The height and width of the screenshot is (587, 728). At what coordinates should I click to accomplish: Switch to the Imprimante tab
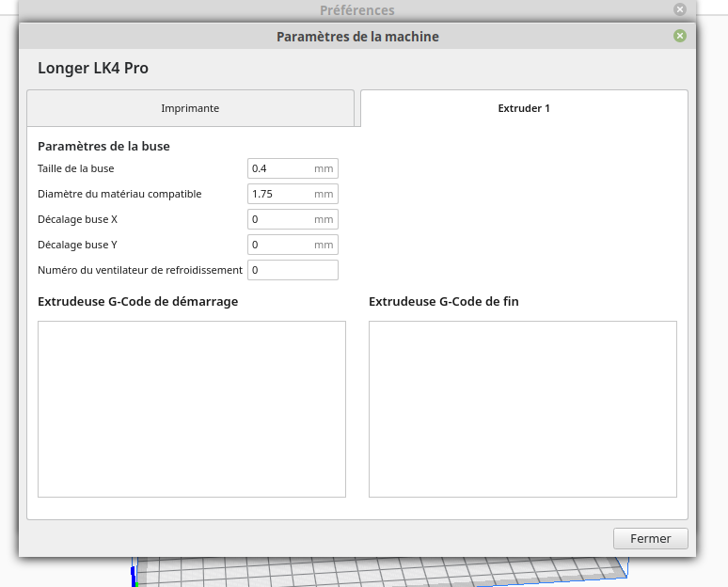190,108
